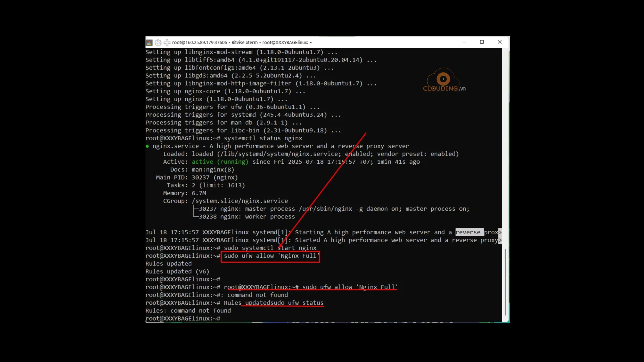The height and width of the screenshot is (362, 644).
Task: Click 'Processing triggers for man-db' line
Action: (x=223, y=122)
